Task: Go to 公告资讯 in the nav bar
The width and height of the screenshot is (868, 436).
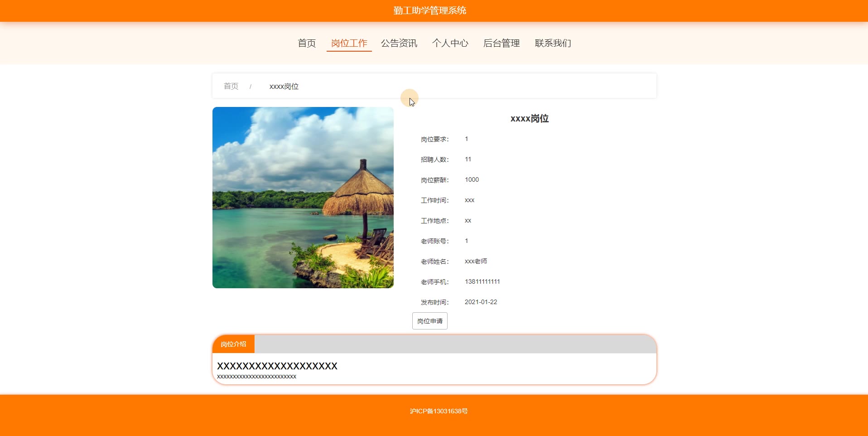Action: (399, 43)
